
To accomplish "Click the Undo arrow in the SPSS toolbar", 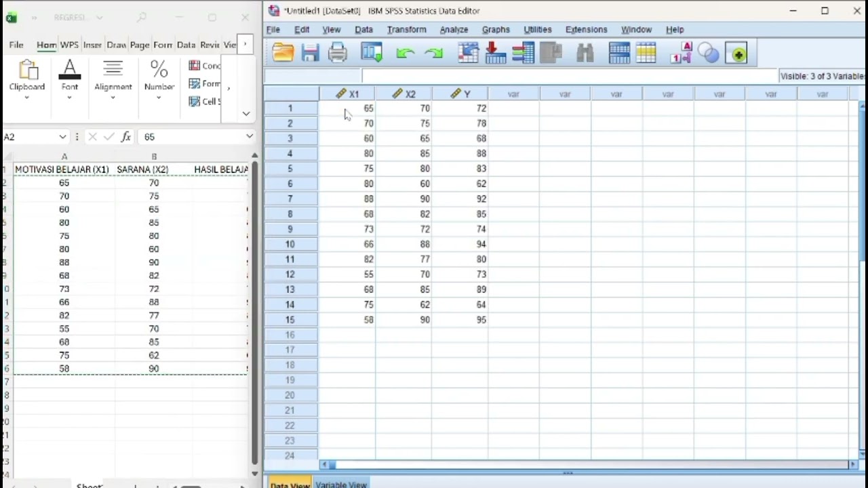I will tap(405, 53).
